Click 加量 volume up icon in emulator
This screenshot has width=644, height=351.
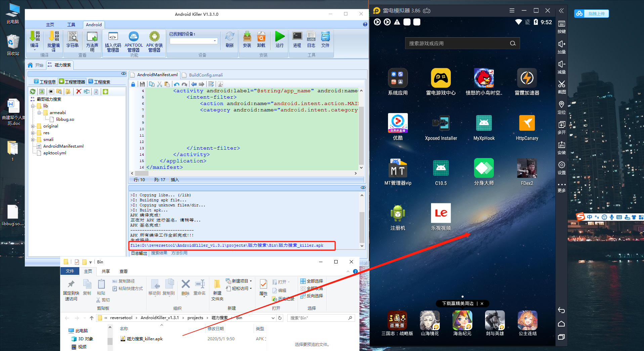click(562, 47)
